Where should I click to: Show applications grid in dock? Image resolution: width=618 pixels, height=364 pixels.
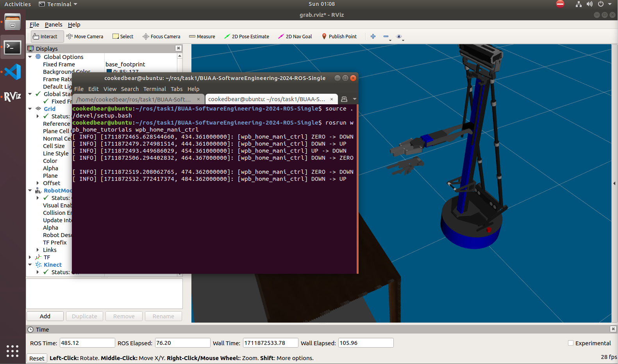[13, 351]
